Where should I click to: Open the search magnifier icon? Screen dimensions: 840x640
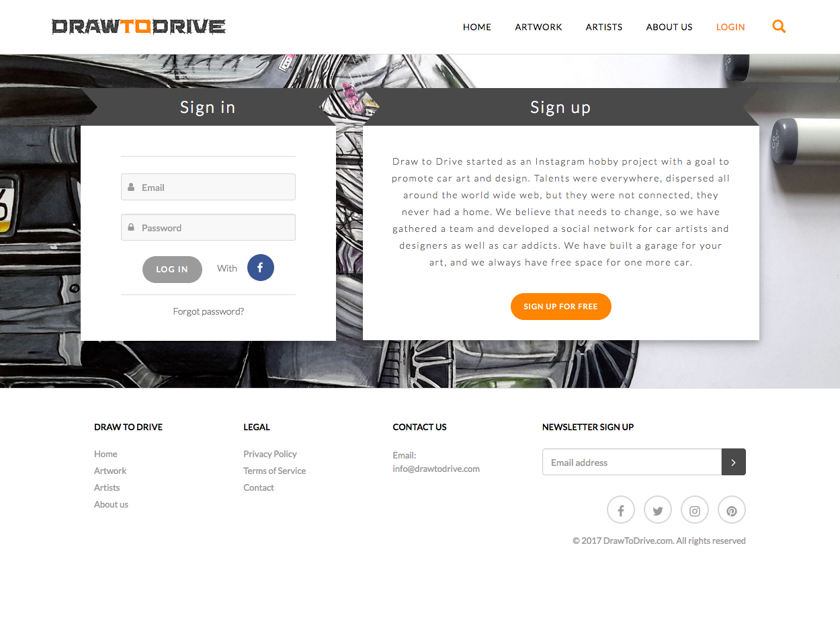coord(779,26)
